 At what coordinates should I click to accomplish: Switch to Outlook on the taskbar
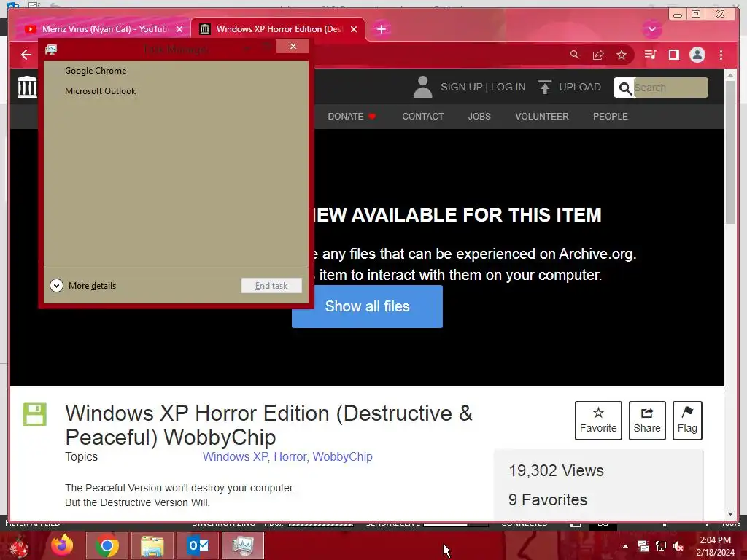click(197, 545)
